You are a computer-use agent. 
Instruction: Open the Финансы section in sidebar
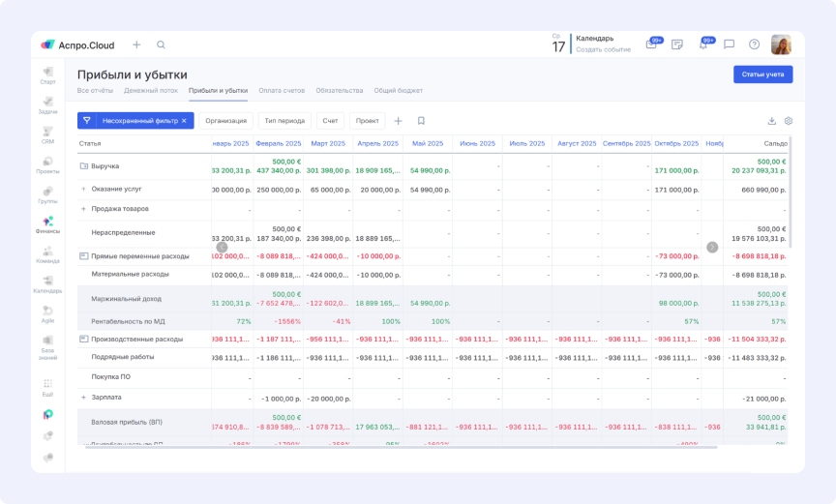point(47,224)
